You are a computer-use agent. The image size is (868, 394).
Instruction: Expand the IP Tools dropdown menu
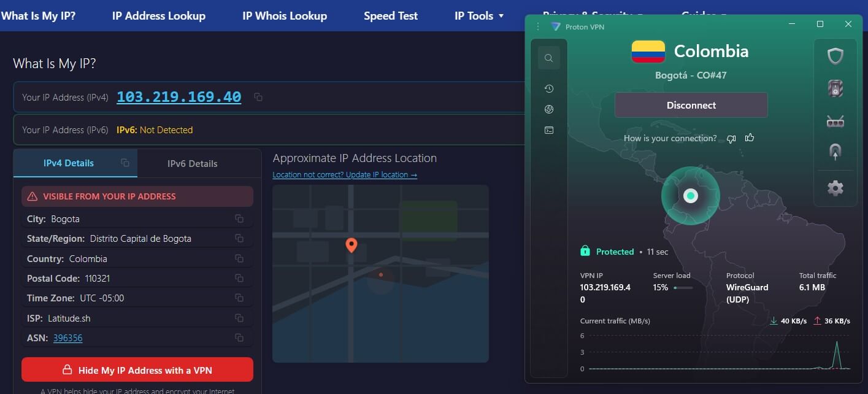[479, 16]
